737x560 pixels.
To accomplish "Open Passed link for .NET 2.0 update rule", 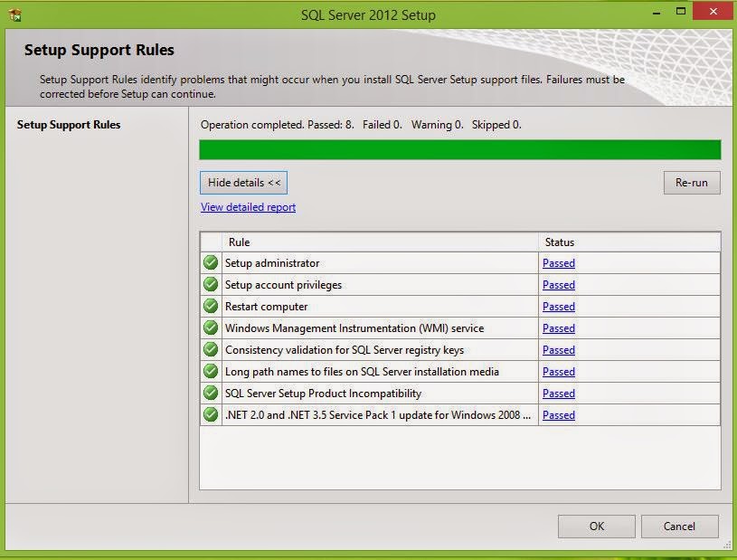I will (558, 415).
